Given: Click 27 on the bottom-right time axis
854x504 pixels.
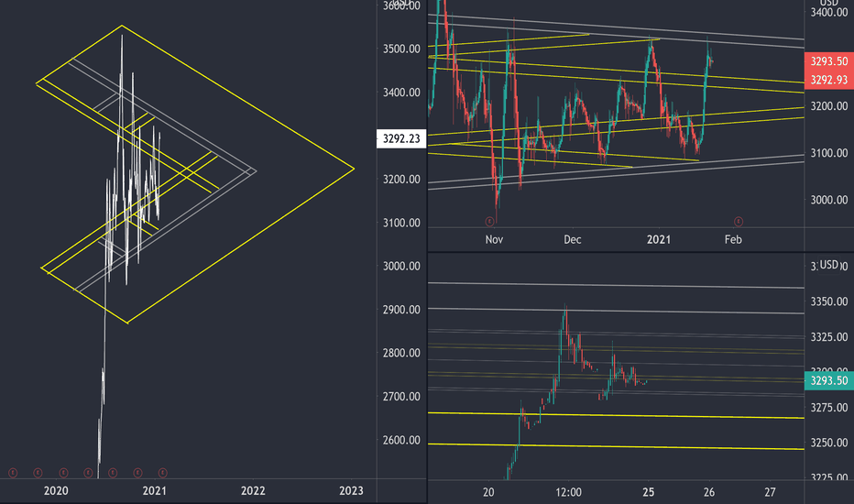Looking at the screenshot, I should [770, 493].
